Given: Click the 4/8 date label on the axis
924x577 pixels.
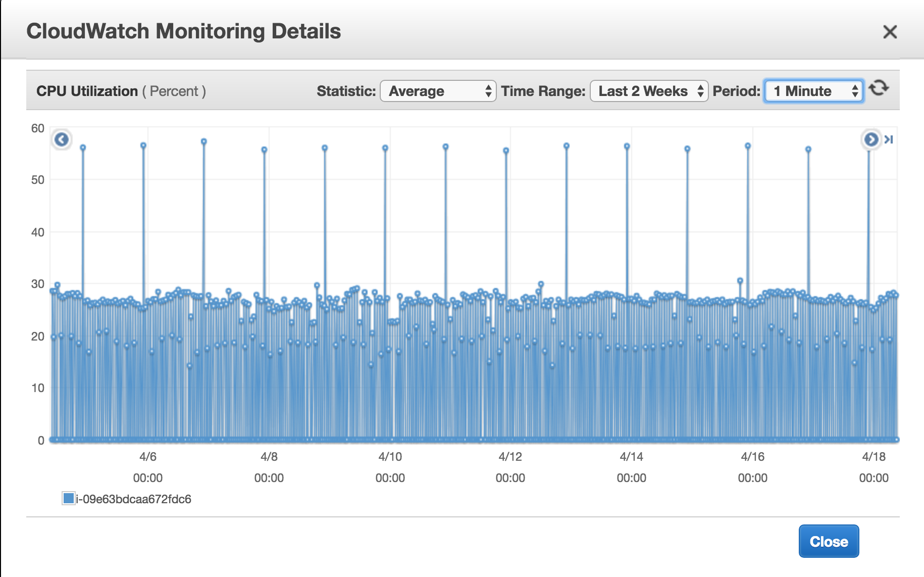Looking at the screenshot, I should pos(269,457).
